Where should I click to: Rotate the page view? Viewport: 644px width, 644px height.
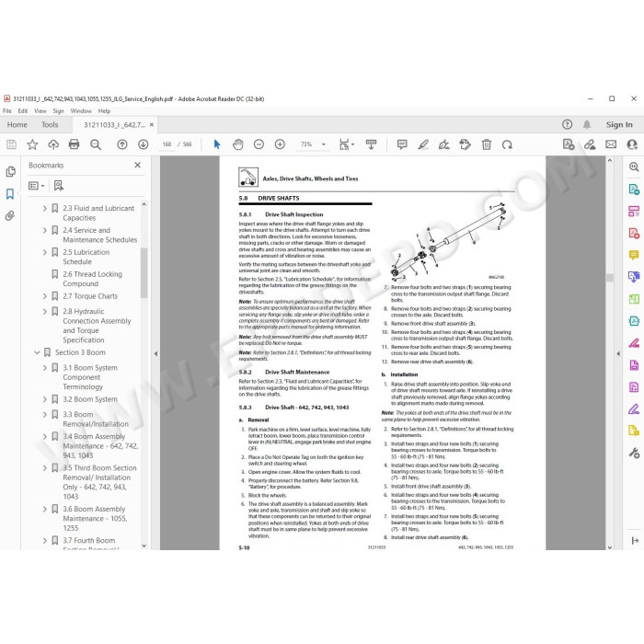(507, 144)
